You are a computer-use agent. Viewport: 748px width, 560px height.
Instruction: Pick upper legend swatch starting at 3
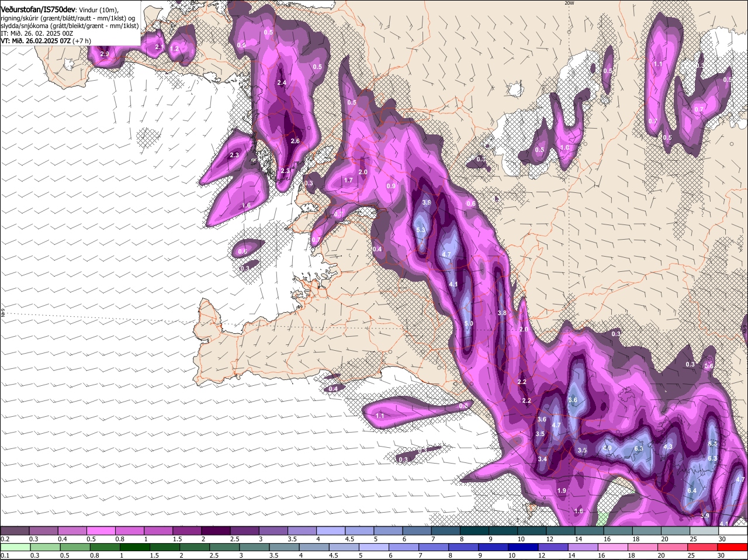tap(273, 530)
